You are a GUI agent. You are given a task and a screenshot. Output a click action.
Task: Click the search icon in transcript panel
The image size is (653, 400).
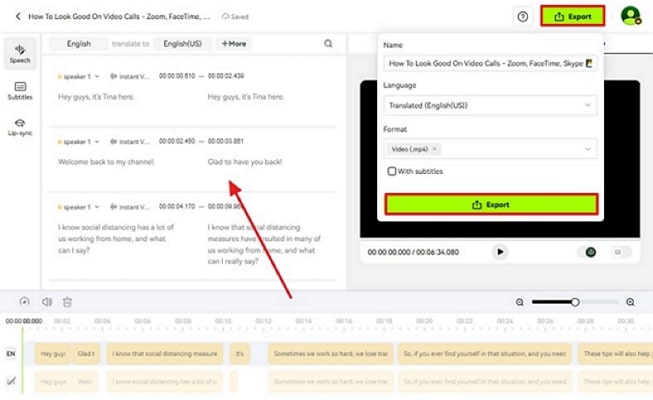pos(328,44)
